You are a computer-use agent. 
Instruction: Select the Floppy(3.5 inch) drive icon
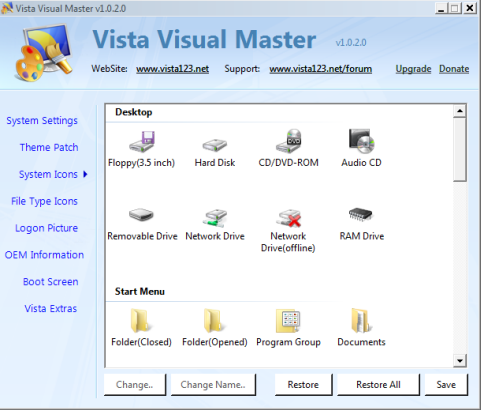tap(142, 141)
